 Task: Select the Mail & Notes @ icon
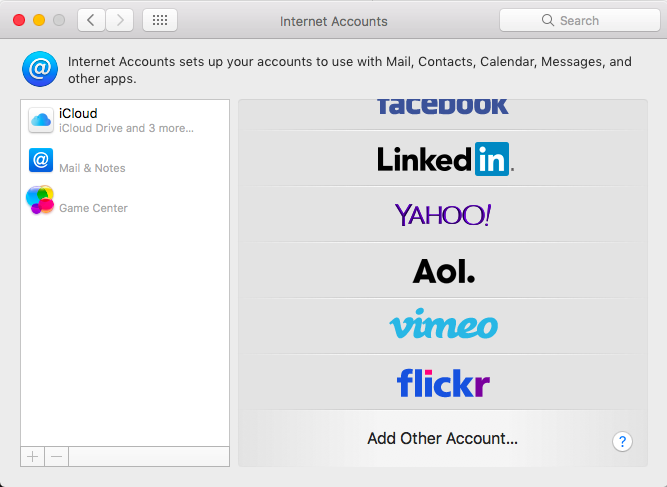[41, 160]
